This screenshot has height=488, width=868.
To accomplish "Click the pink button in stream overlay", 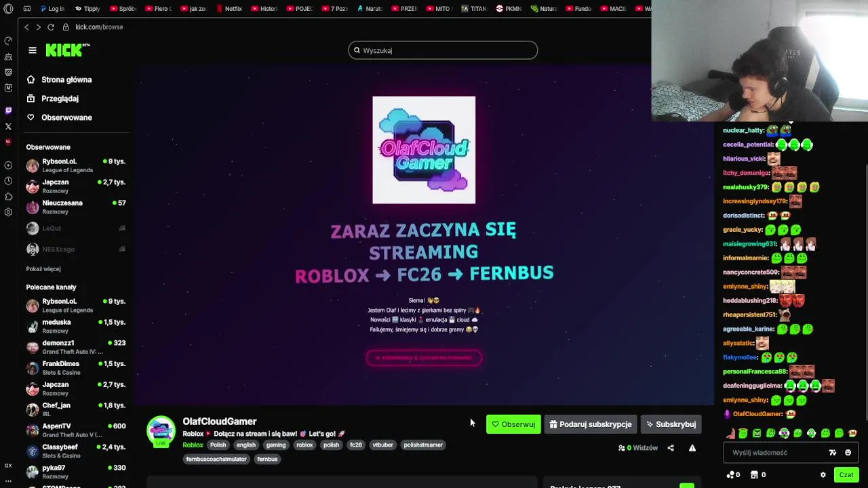I will click(424, 358).
